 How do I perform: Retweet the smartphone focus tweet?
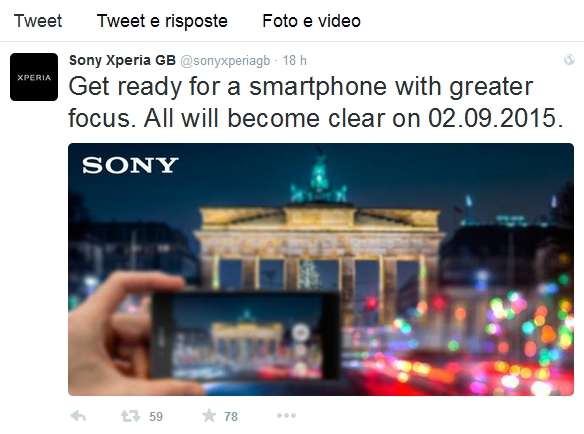tap(130, 416)
